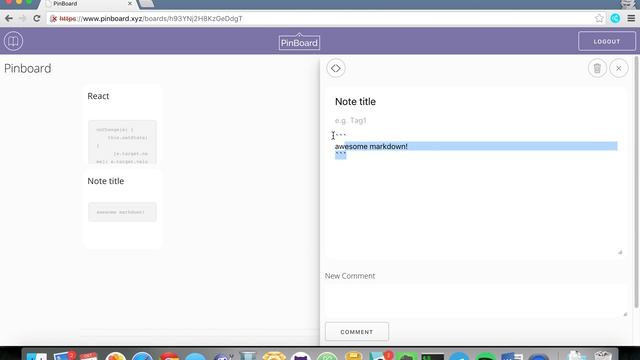
Task: Click the New Comment text area
Action: (x=476, y=300)
